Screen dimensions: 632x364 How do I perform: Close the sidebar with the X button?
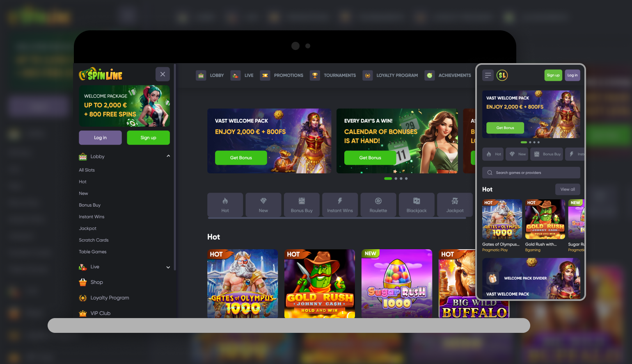(x=163, y=74)
